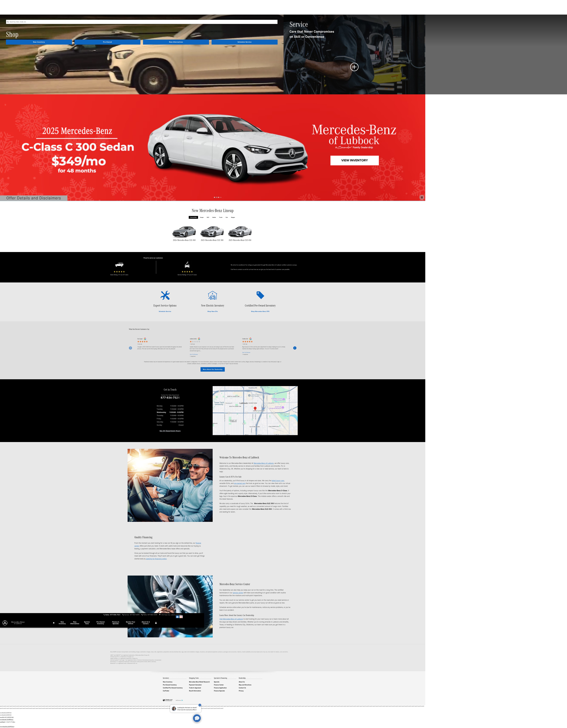Open Offer Details and Disclaimers
The height and width of the screenshot is (728, 567).
tap(34, 198)
